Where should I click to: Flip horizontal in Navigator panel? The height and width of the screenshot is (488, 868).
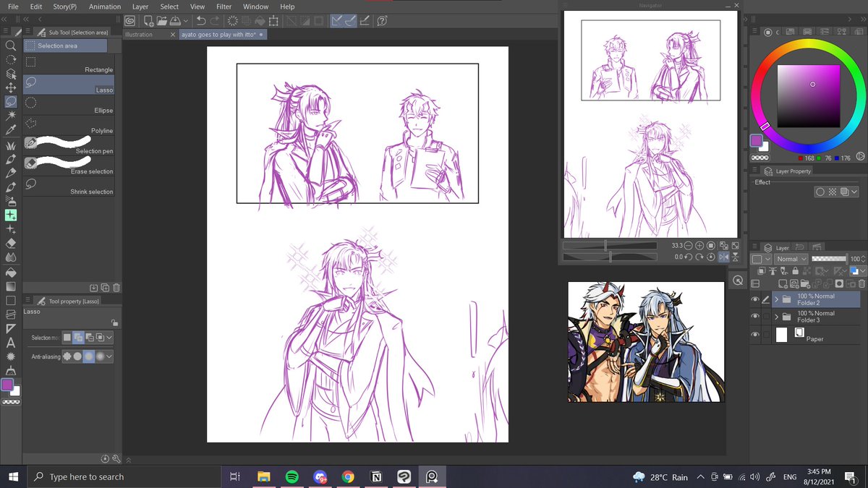(723, 257)
